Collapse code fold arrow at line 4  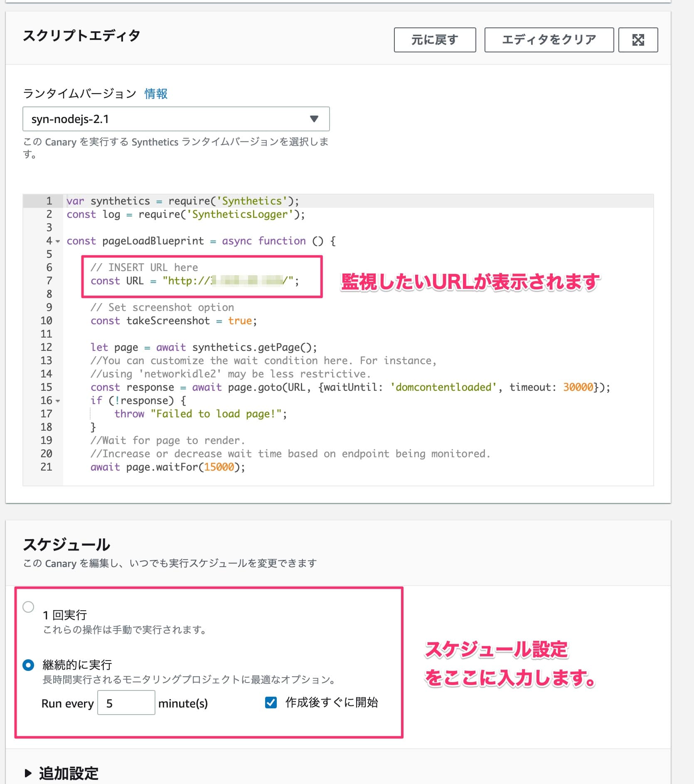(58, 242)
